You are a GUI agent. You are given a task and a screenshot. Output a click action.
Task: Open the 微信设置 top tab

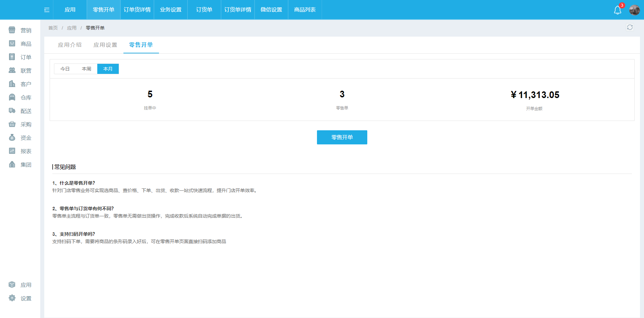[x=271, y=10]
